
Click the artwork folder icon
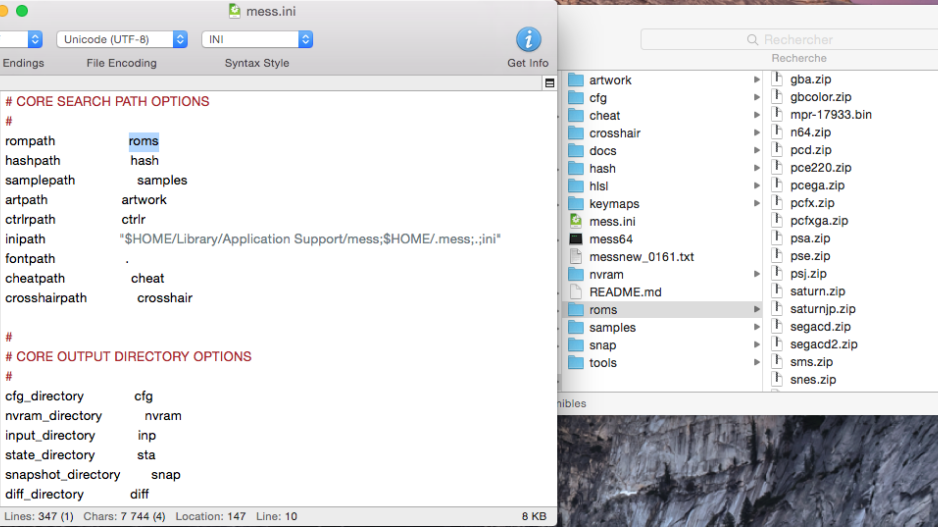point(576,80)
